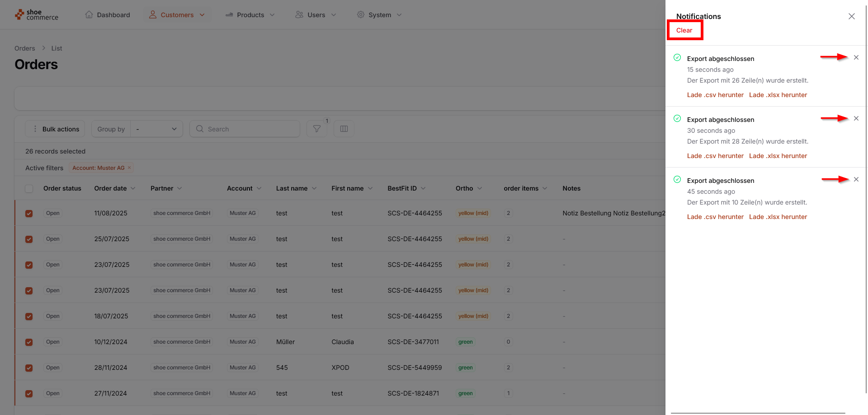Click the shoe commerce logo
This screenshot has height=415, width=868.
(37, 15)
